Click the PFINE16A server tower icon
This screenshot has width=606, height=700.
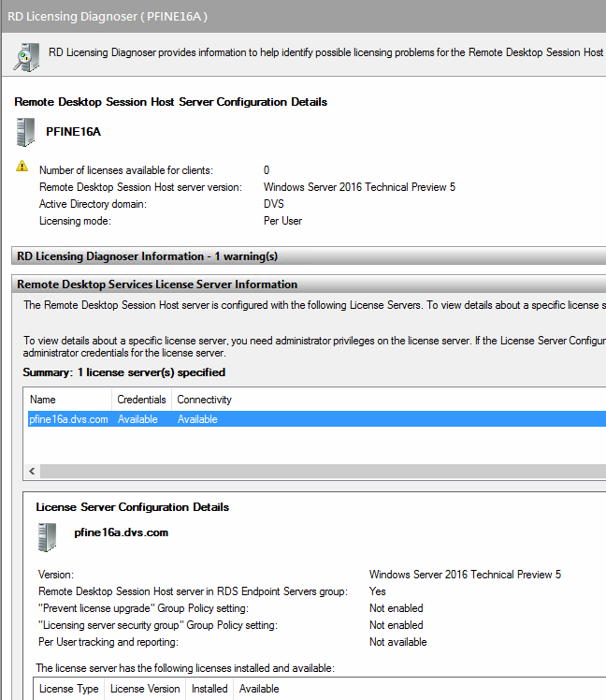tap(25, 132)
